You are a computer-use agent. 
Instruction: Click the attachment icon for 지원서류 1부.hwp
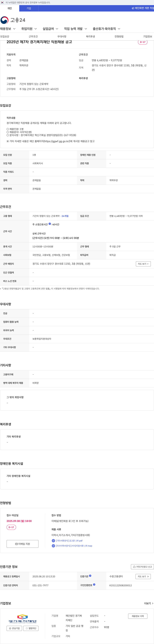53,546
